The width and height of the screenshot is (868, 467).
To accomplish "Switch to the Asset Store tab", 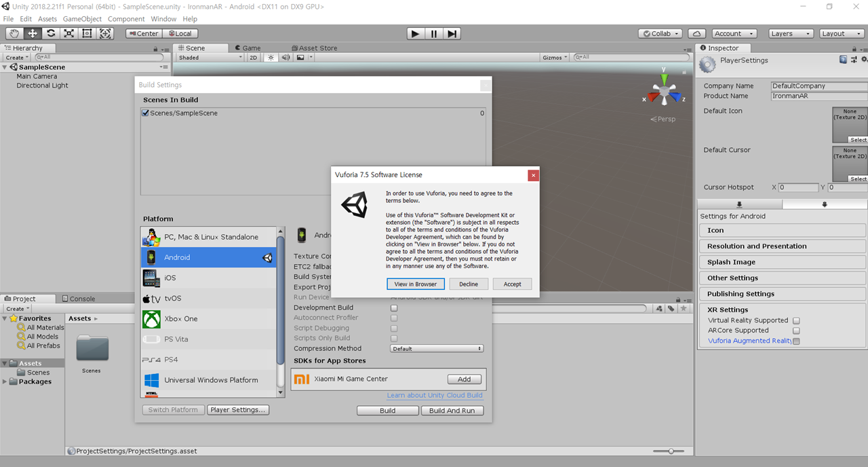I will coord(314,48).
